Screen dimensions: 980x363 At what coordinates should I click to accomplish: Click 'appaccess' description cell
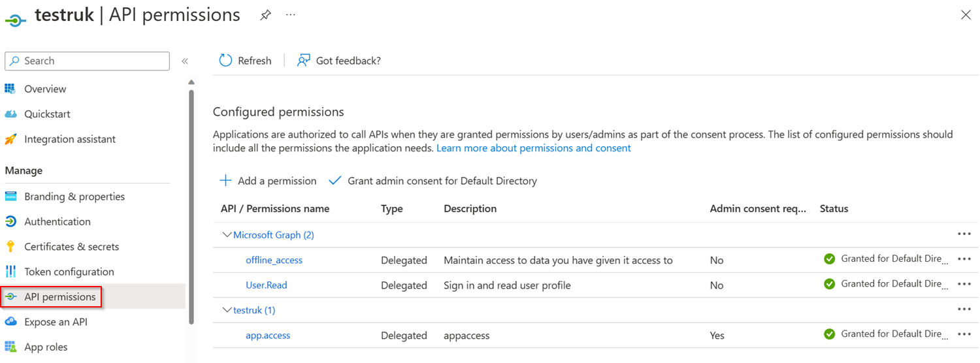click(x=466, y=336)
